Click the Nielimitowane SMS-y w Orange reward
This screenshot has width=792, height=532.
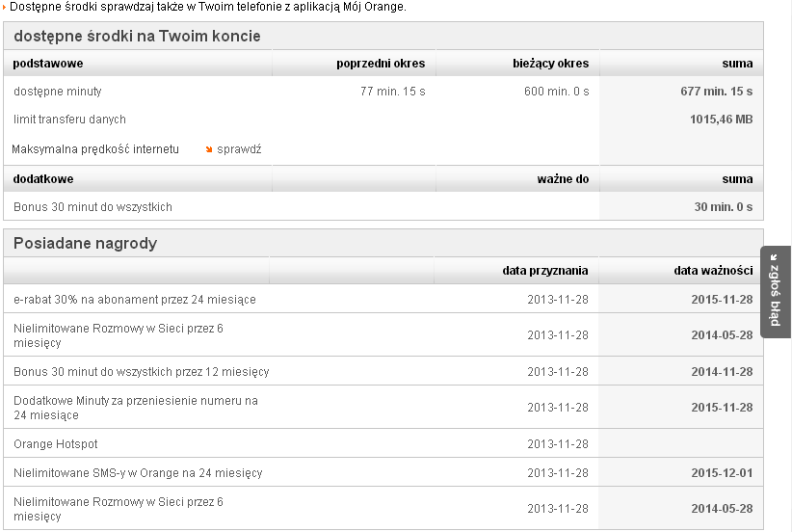coord(138,473)
